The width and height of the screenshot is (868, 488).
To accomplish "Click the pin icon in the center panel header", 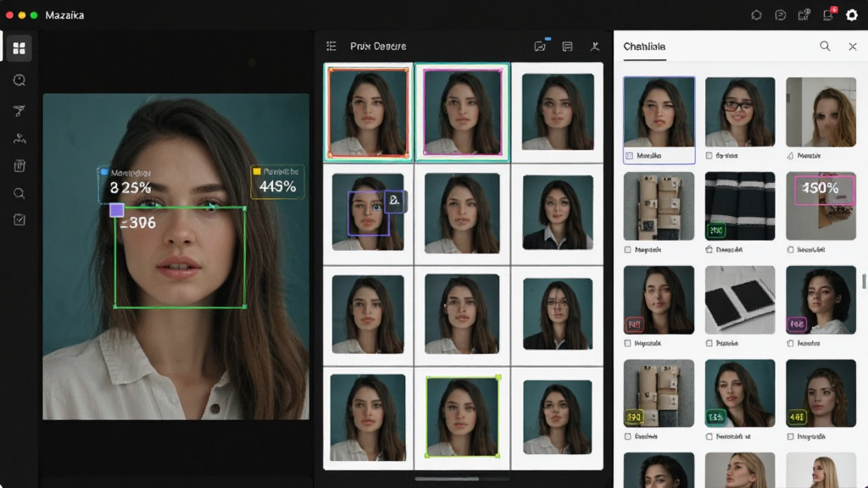I will coord(594,47).
